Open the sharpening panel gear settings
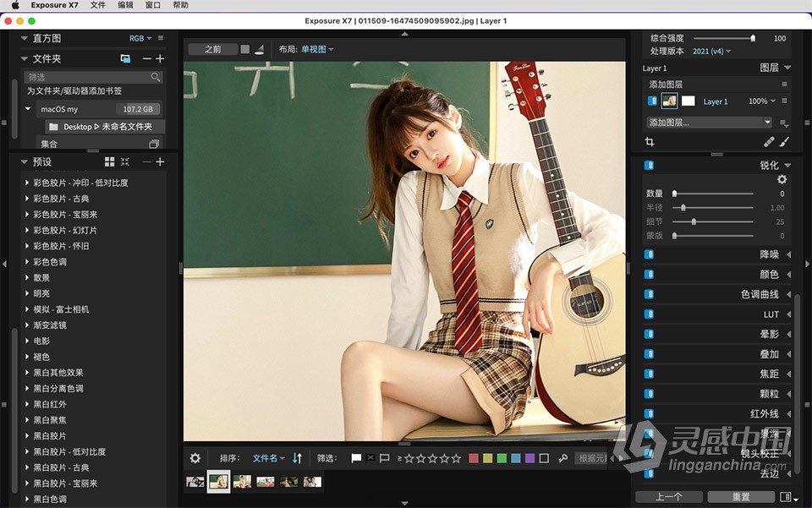Screen dimensions: 812x508 tap(782, 179)
